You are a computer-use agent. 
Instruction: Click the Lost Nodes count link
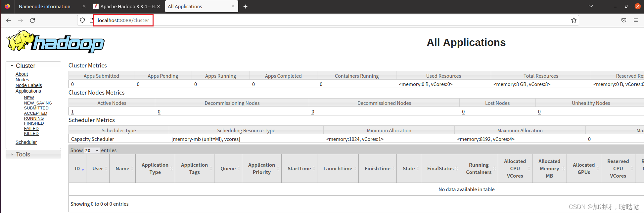463,112
